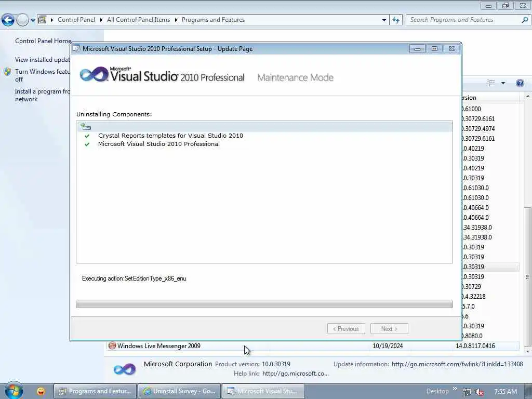Click the Windows Live Messenger 2009 icon
The width and height of the screenshot is (532, 399).
(x=112, y=345)
